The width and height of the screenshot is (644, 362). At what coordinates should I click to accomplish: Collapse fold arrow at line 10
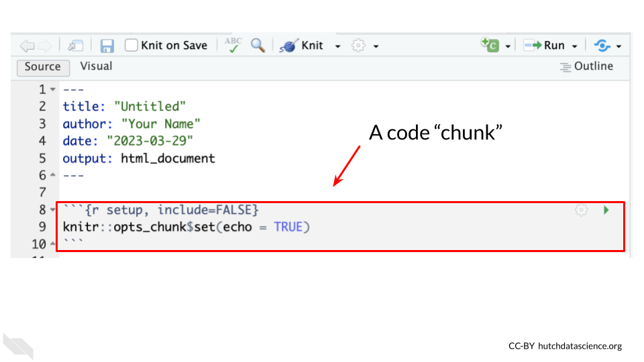53,244
